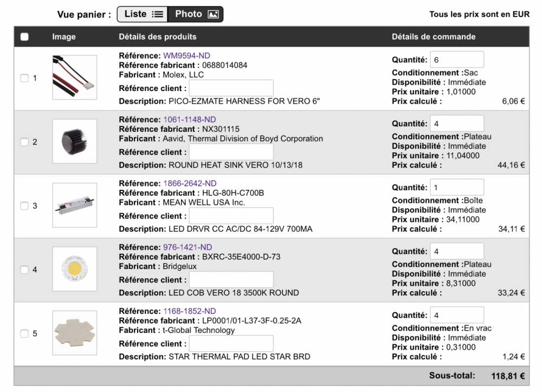Edit quantity field for Molex harness
Screen dimensions: 542x392
pos(457,60)
